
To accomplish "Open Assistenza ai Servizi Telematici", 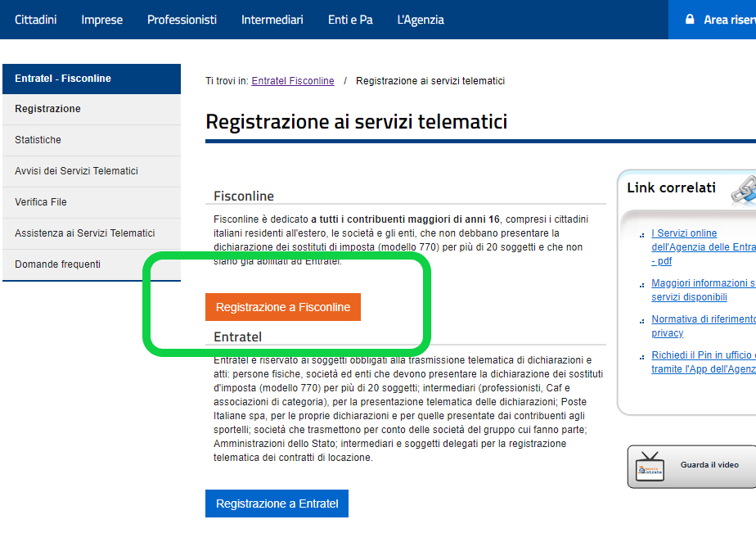I will 92,233.
